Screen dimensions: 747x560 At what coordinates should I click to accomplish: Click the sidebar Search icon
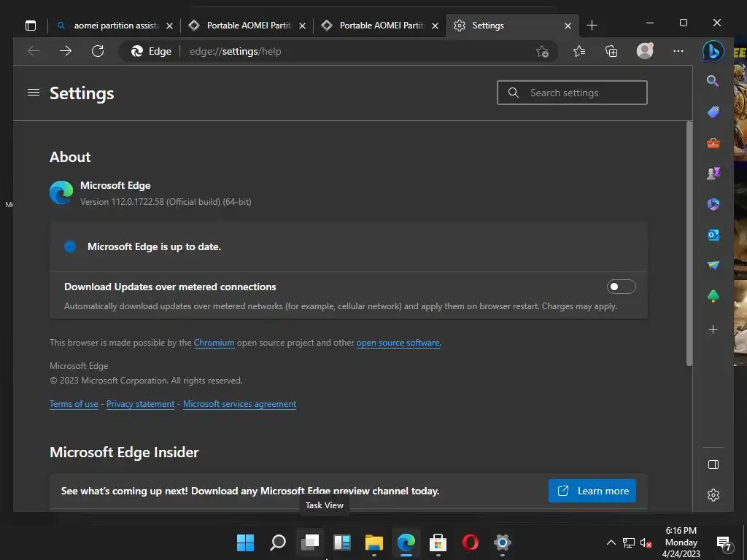pyautogui.click(x=713, y=81)
